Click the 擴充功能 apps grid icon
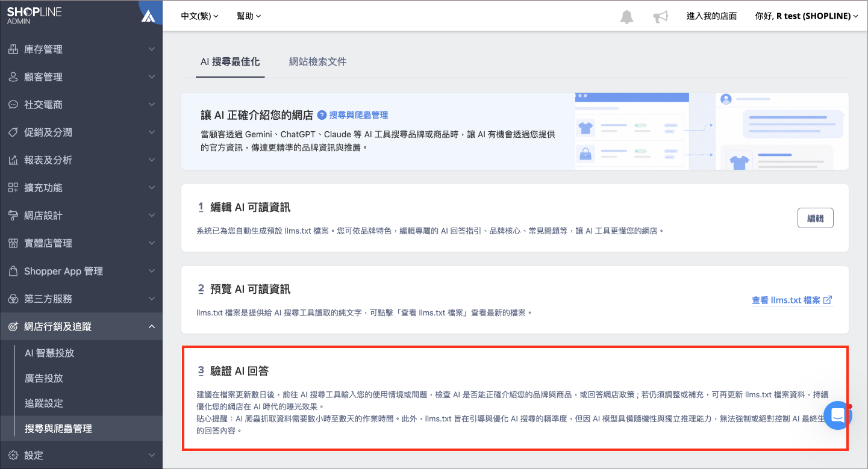The width and height of the screenshot is (868, 469). [x=13, y=188]
